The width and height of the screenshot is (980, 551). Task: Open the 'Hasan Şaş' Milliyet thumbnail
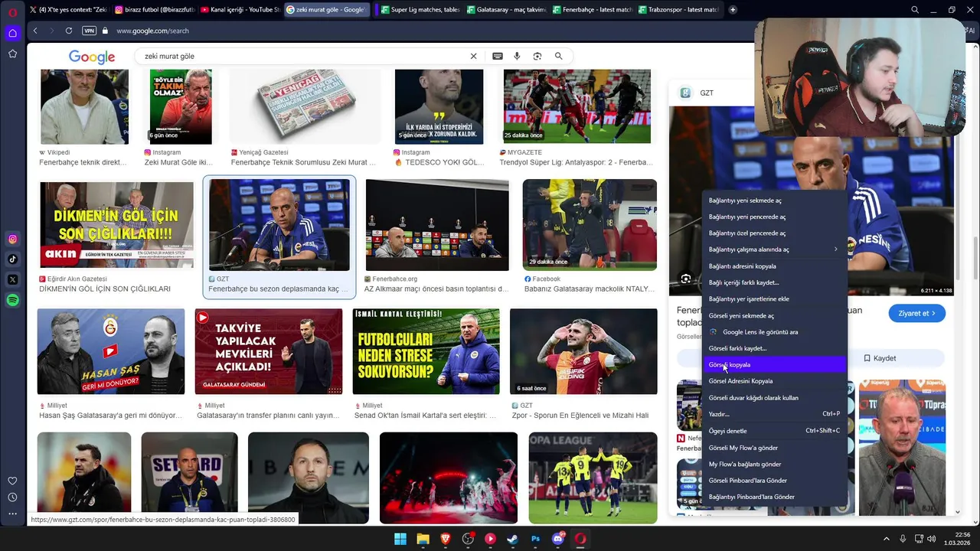[x=111, y=351]
